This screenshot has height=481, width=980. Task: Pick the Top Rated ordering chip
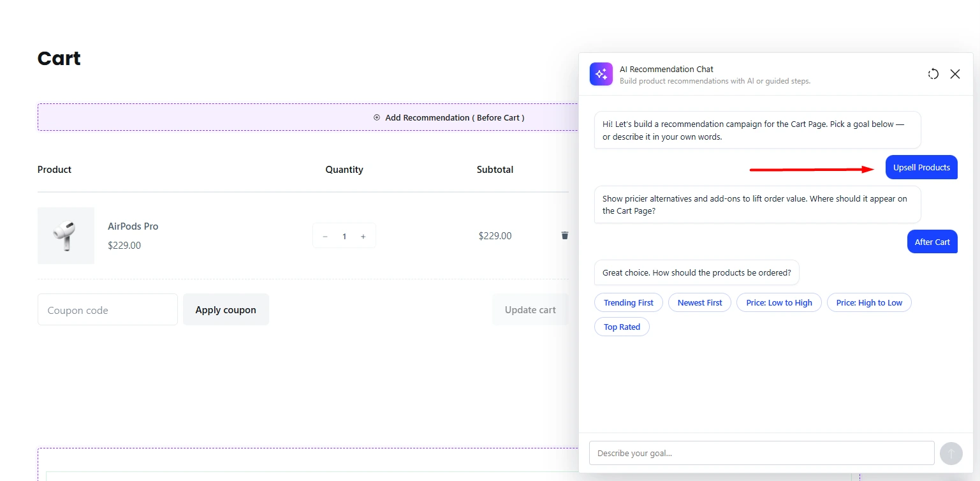coord(622,327)
